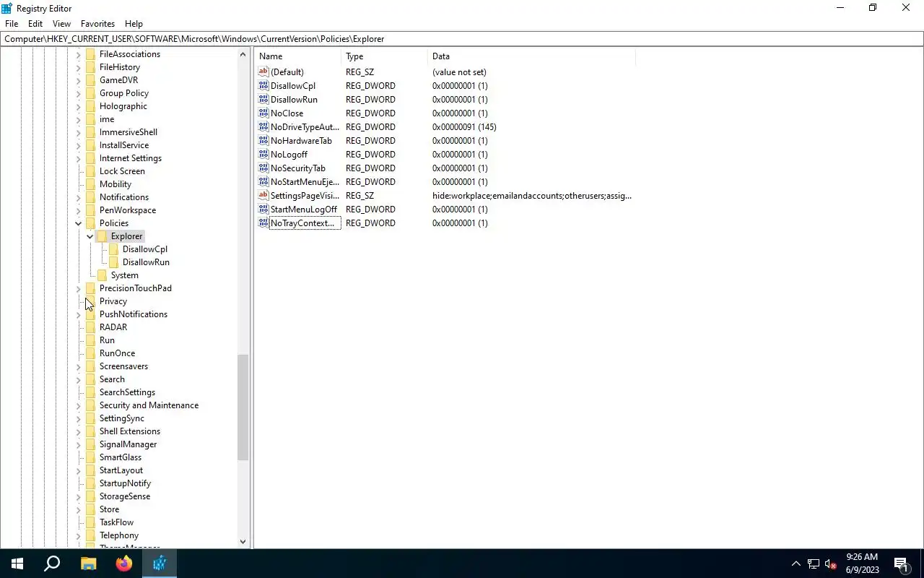Click the 0x00000091 (145) data value

point(464,126)
